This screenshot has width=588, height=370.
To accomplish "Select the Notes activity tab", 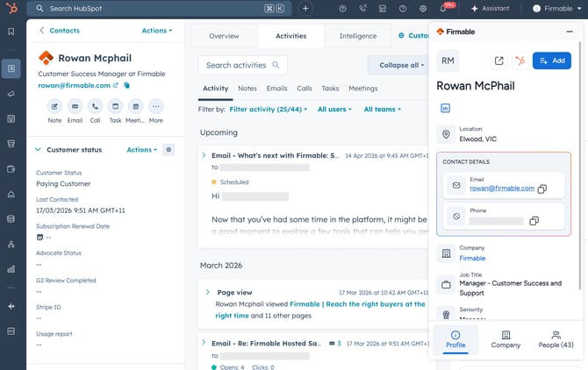I will (x=247, y=89).
